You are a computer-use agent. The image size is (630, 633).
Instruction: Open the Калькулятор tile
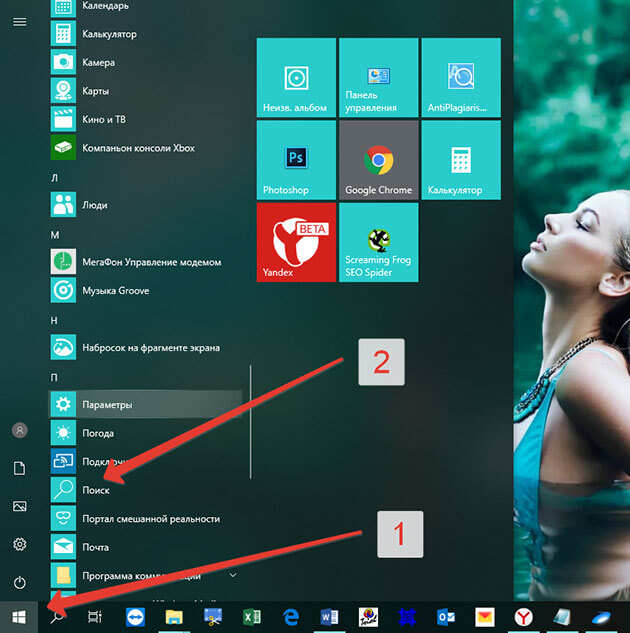(x=461, y=160)
